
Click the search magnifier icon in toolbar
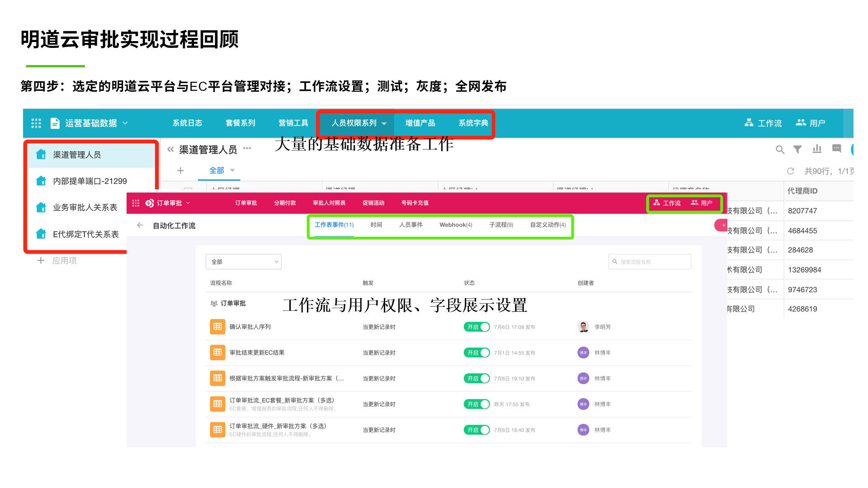click(x=780, y=150)
